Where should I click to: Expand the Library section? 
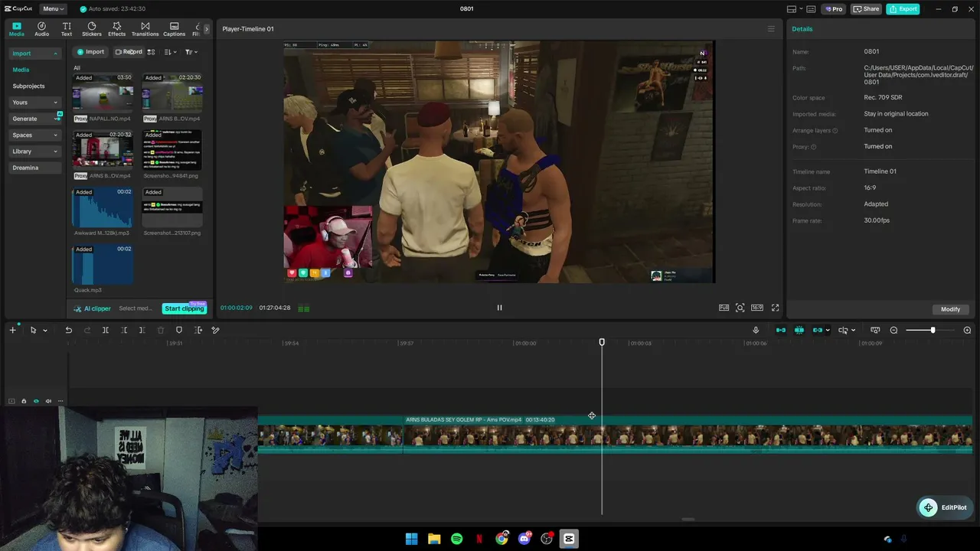[x=34, y=152]
